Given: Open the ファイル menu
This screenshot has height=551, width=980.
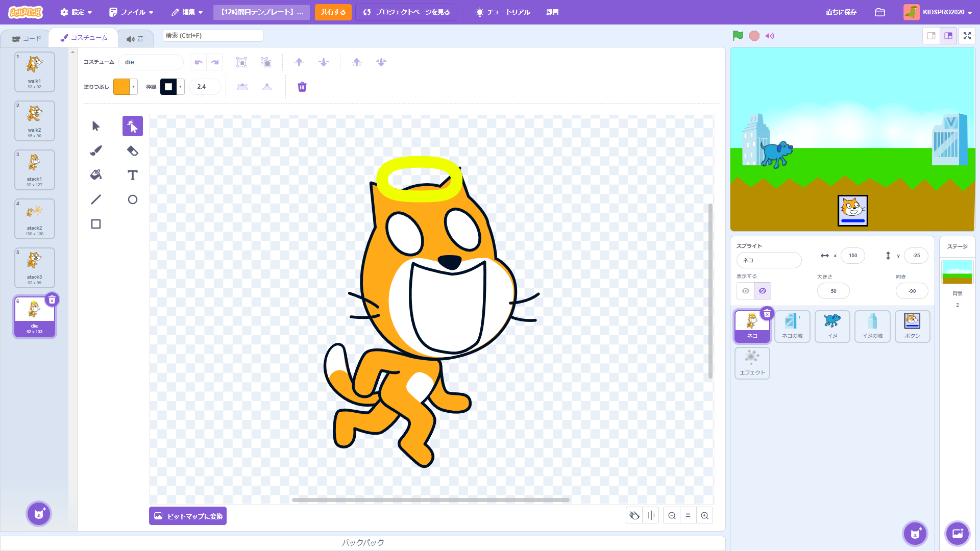Looking at the screenshot, I should [131, 12].
